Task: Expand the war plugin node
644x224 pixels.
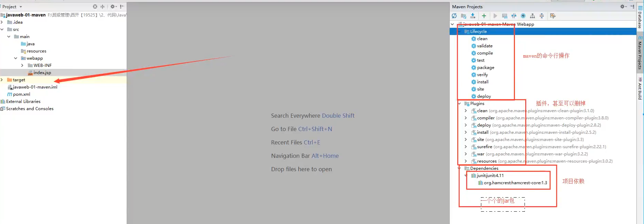Action: pos(466,154)
